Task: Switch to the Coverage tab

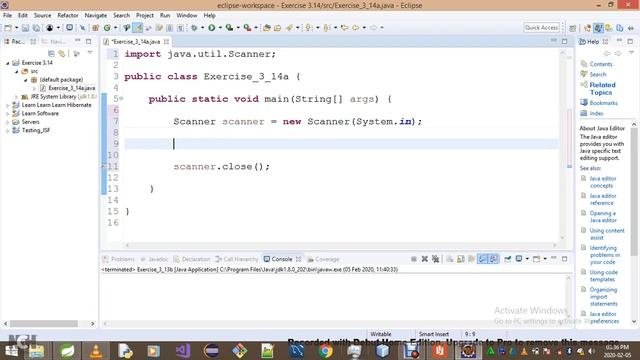Action: pos(323,259)
